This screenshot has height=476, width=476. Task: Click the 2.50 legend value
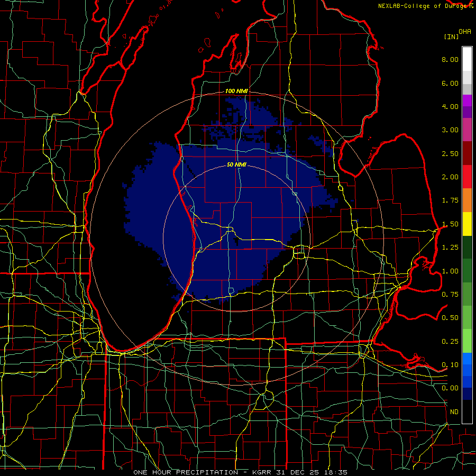point(450,153)
